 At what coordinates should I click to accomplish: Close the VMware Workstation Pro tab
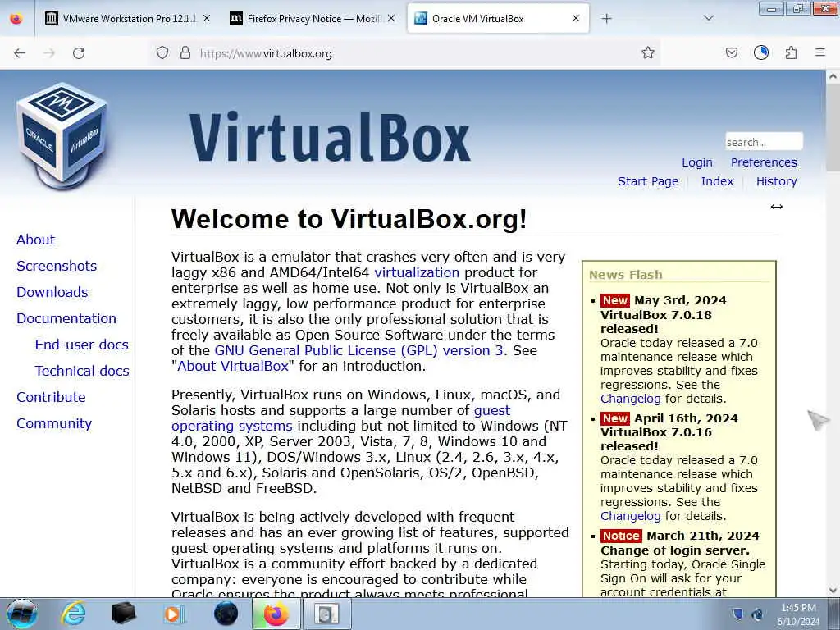(207, 19)
